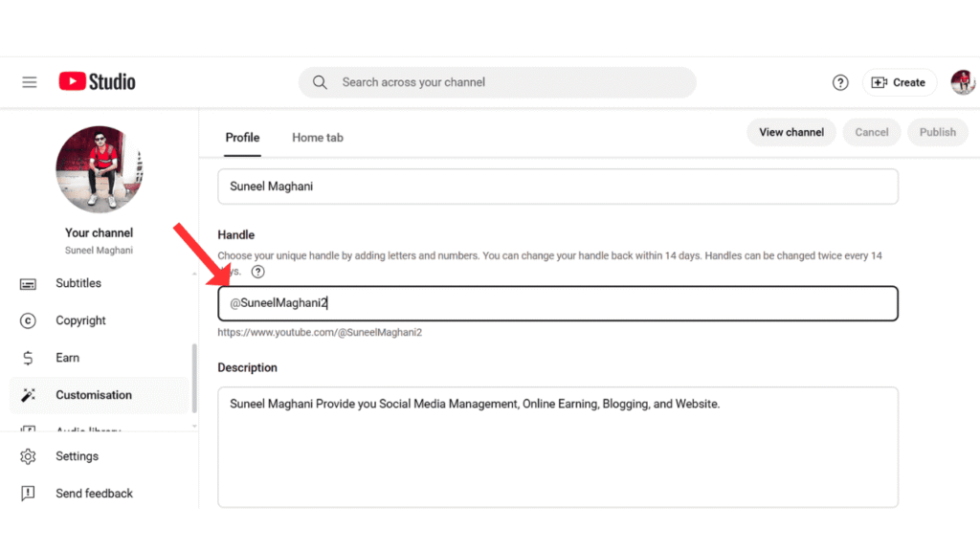Click the Handle help question icon
Image resolution: width=980 pixels, height=551 pixels.
(x=257, y=272)
